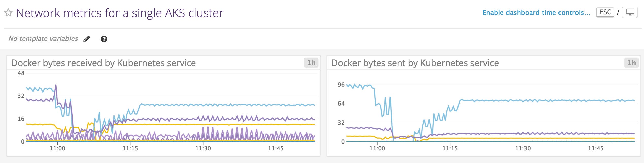The height and width of the screenshot is (163, 644).
Task: Click the 11:15 time label on the received graph
Action: [x=130, y=148]
